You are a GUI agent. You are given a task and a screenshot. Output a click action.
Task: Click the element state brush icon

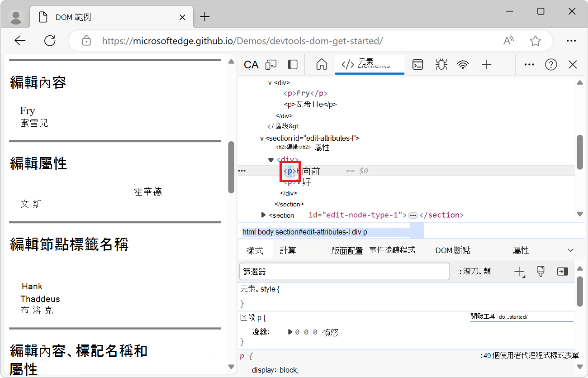(x=541, y=271)
